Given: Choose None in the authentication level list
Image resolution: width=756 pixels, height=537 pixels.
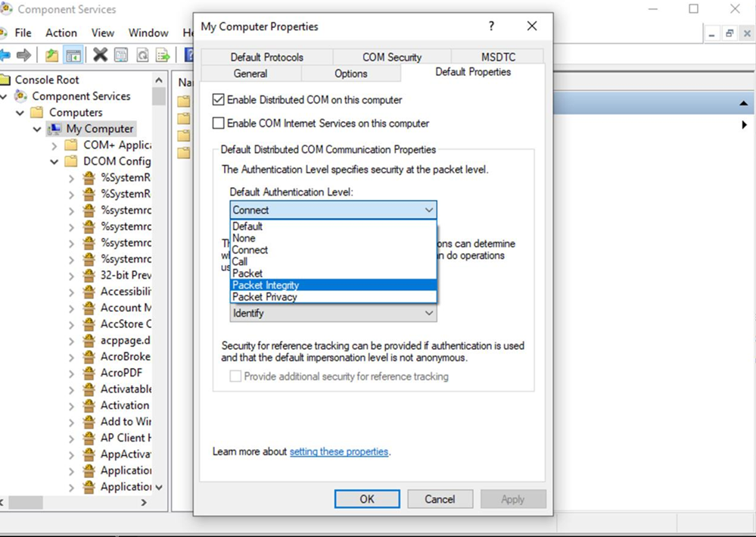Looking at the screenshot, I should tap(333, 238).
